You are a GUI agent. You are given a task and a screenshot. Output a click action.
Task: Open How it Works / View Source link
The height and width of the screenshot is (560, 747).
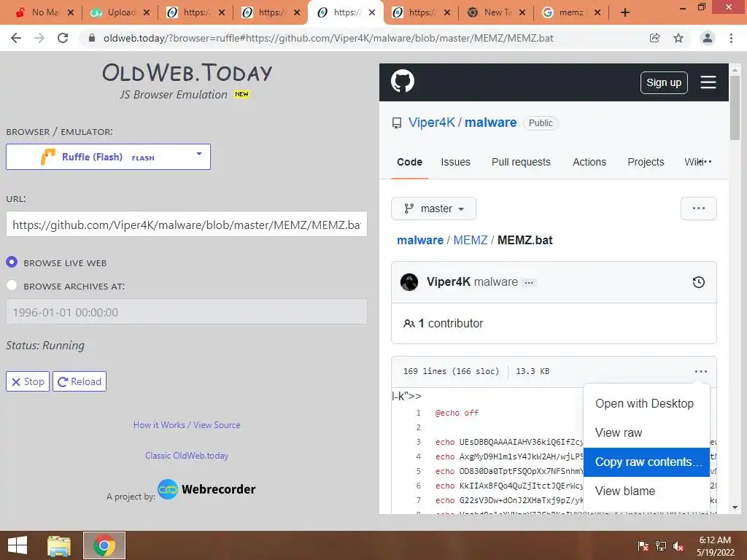click(x=187, y=425)
